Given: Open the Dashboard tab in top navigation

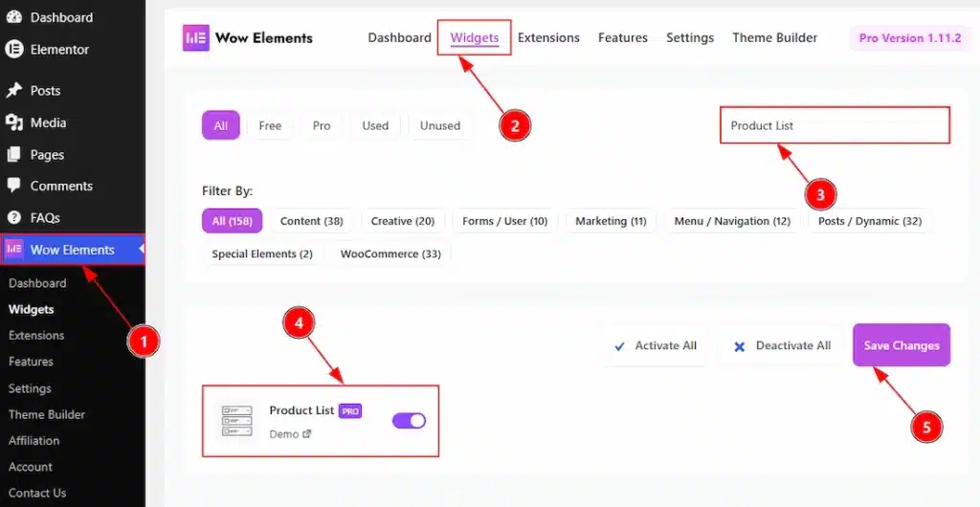Looking at the screenshot, I should coord(399,37).
